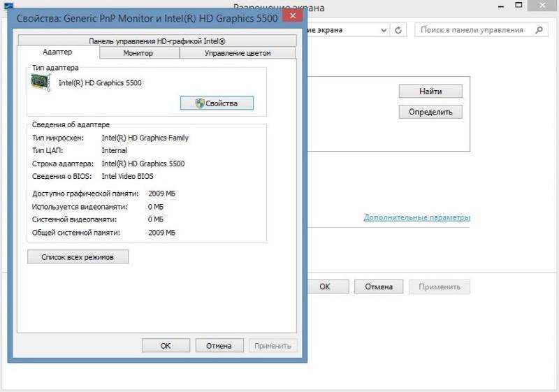Click the search magnifier icon

pyautogui.click(x=539, y=30)
